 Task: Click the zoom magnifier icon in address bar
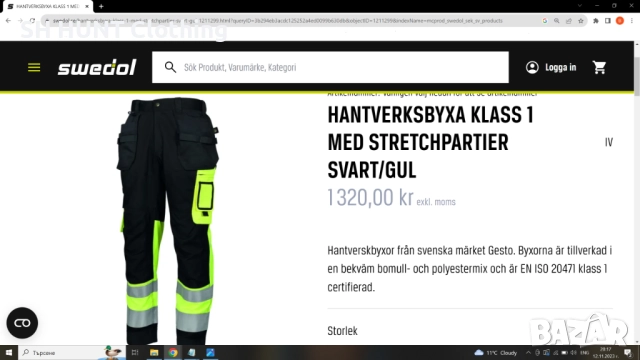tap(556, 20)
